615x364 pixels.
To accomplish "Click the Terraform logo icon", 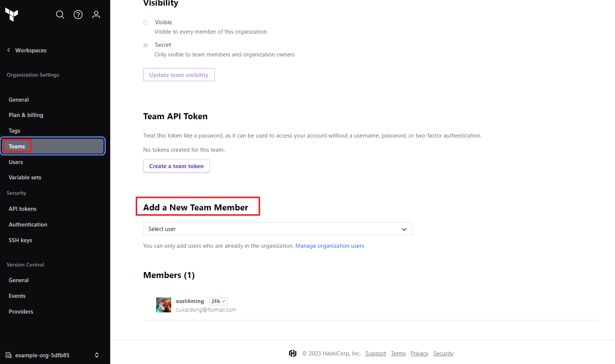I will pyautogui.click(x=12, y=15).
